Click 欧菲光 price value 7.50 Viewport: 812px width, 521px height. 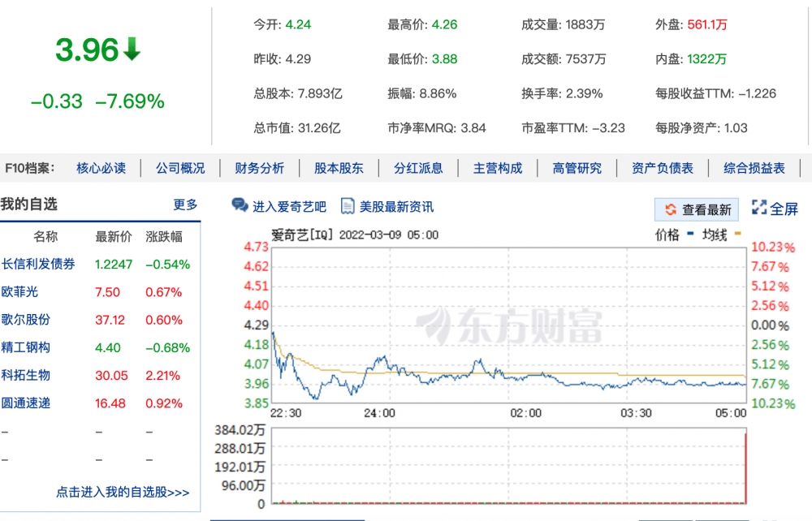click(107, 292)
